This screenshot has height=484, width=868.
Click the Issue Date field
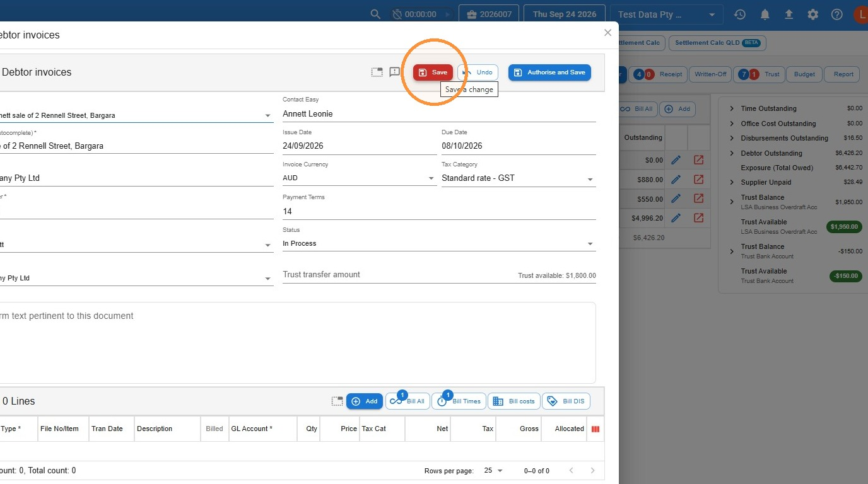point(360,146)
